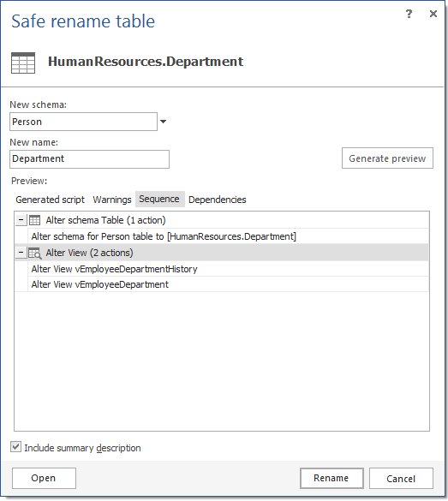
Task: Collapse the Alter View group
Action: coord(21,253)
